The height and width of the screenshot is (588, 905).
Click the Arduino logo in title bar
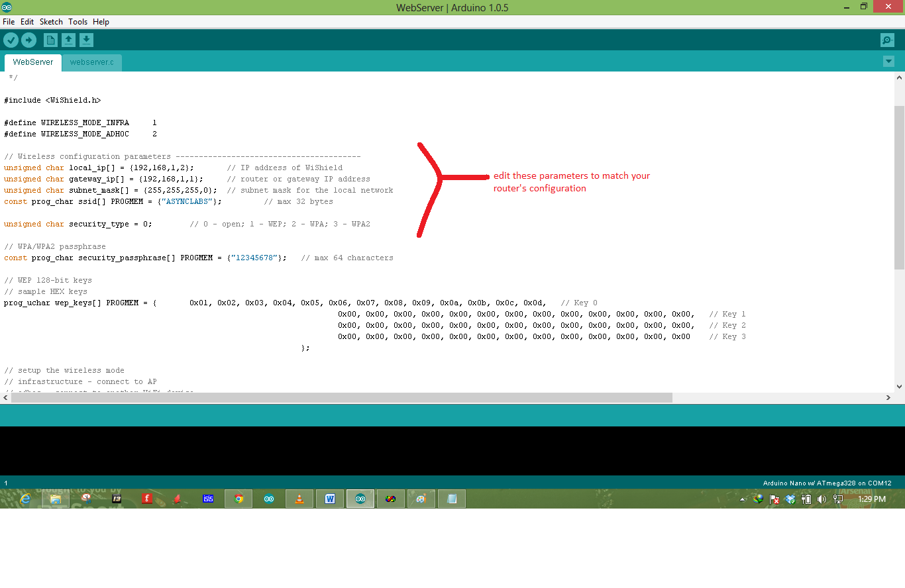(7, 7)
